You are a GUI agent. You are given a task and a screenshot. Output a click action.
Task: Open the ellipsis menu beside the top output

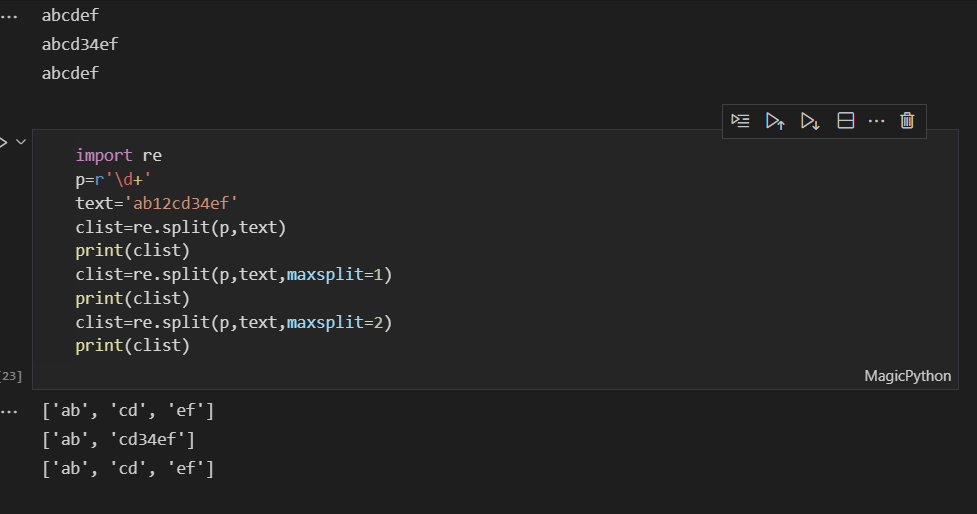click(x=9, y=16)
